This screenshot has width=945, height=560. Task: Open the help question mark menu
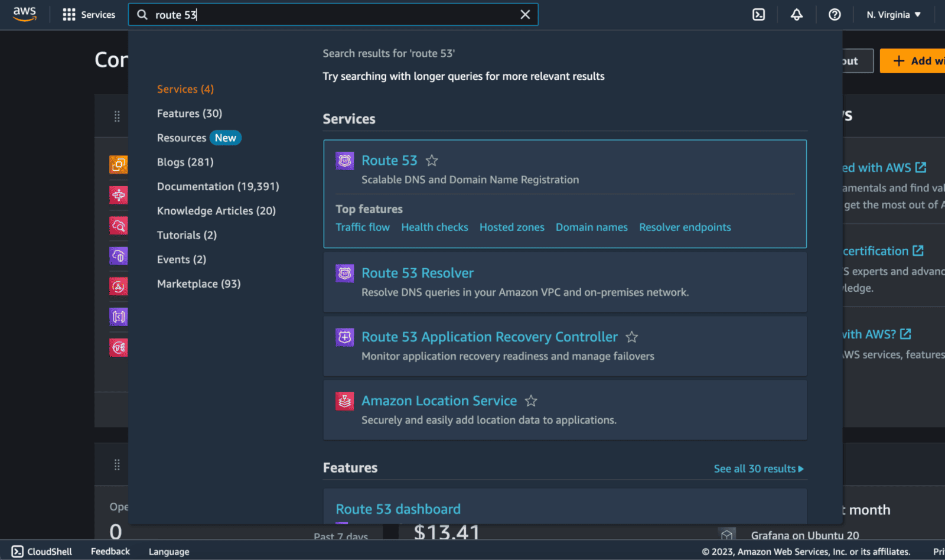click(x=834, y=15)
